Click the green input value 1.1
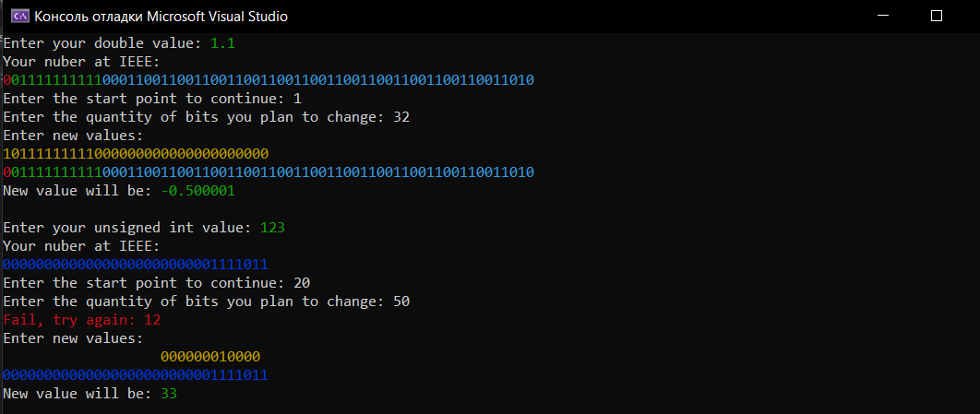980x414 pixels. tap(222, 43)
